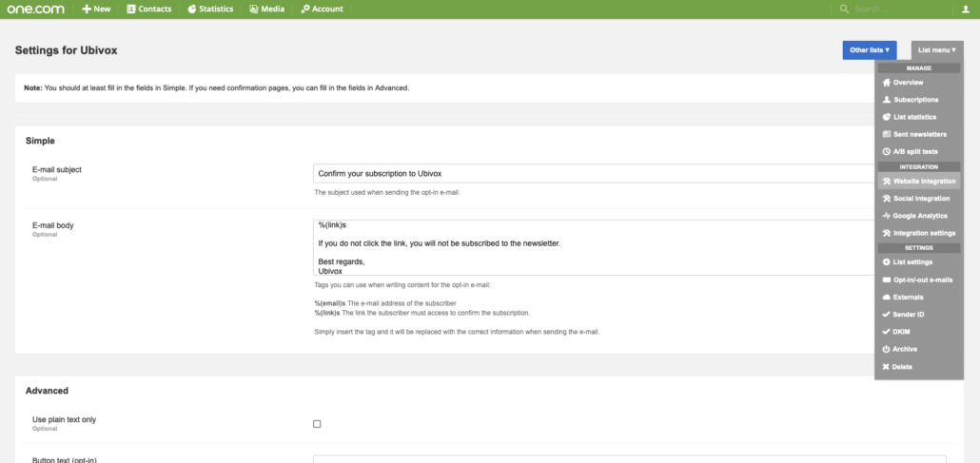
Task: Collapse the List menu dropdown
Action: 937,50
